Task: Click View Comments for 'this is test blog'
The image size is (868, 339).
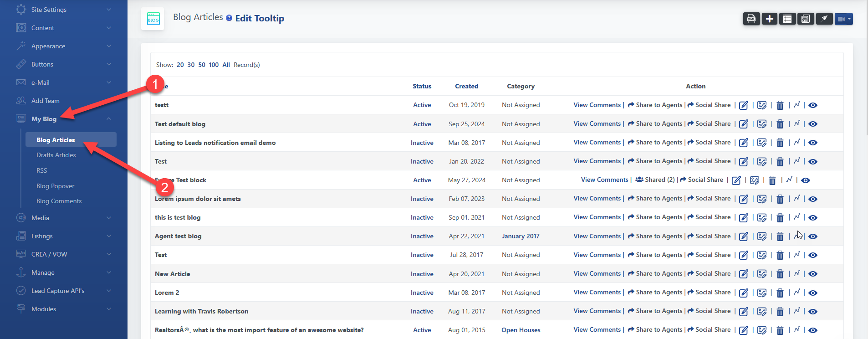Action: point(597,217)
